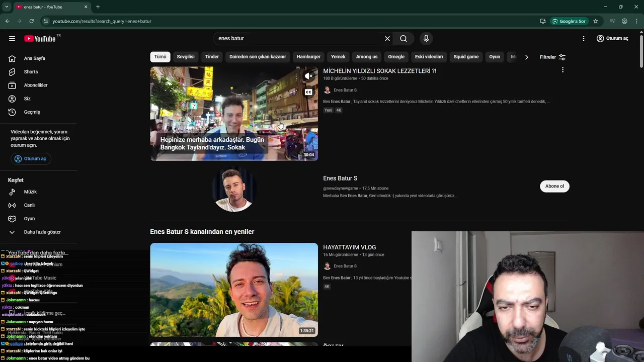Bookmark this page with the star icon
This screenshot has width=644, height=362.
(596, 21)
